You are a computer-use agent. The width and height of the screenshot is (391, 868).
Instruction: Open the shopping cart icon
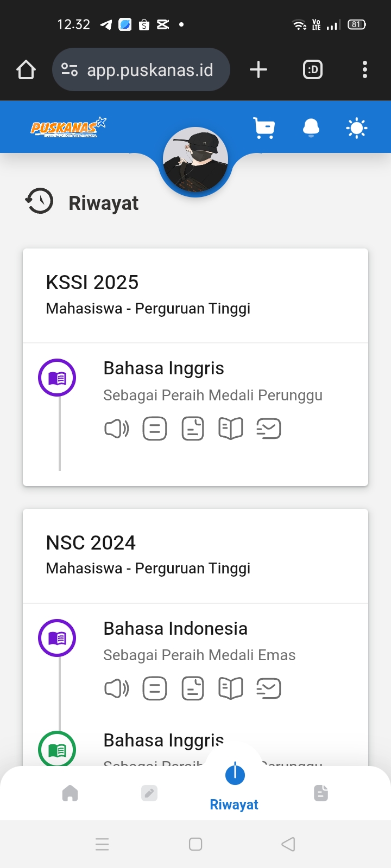[x=264, y=128]
